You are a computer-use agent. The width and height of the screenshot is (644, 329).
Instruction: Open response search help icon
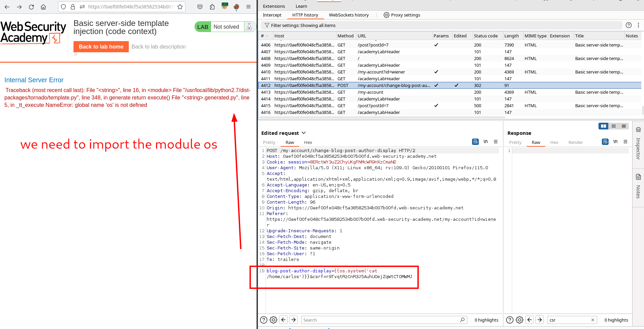coord(510,320)
